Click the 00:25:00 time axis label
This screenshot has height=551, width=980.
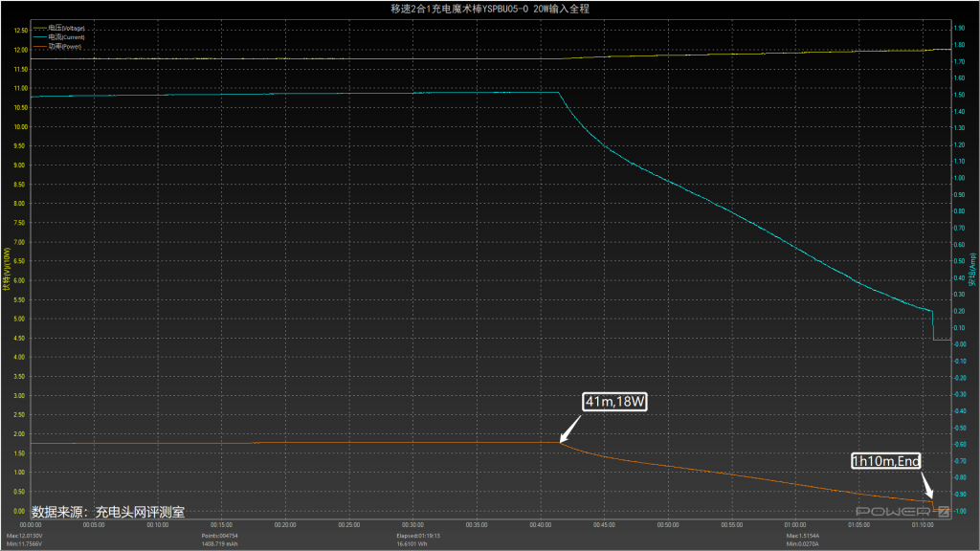pos(348,525)
